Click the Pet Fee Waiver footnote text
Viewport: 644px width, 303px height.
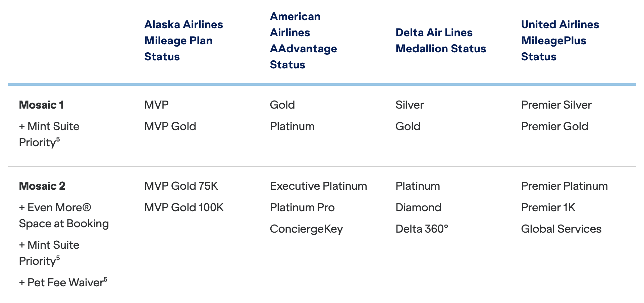[x=63, y=282]
